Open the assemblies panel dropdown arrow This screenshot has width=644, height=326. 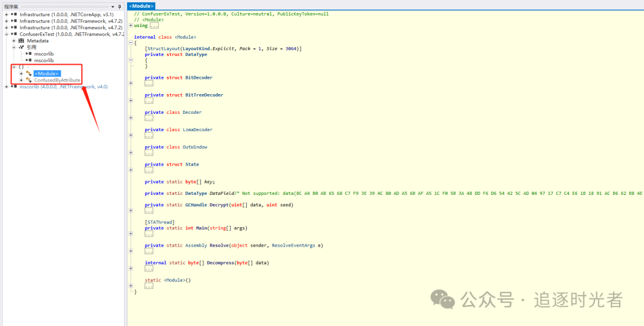(x=113, y=7)
